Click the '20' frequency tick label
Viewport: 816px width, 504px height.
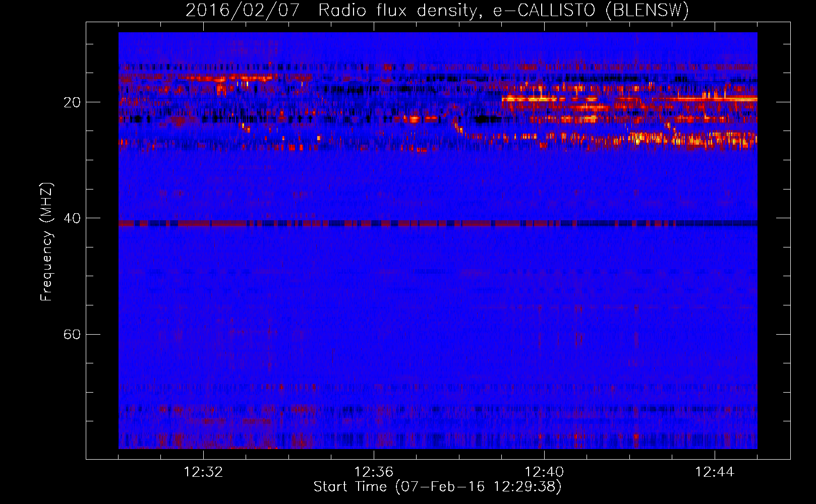tap(72, 102)
